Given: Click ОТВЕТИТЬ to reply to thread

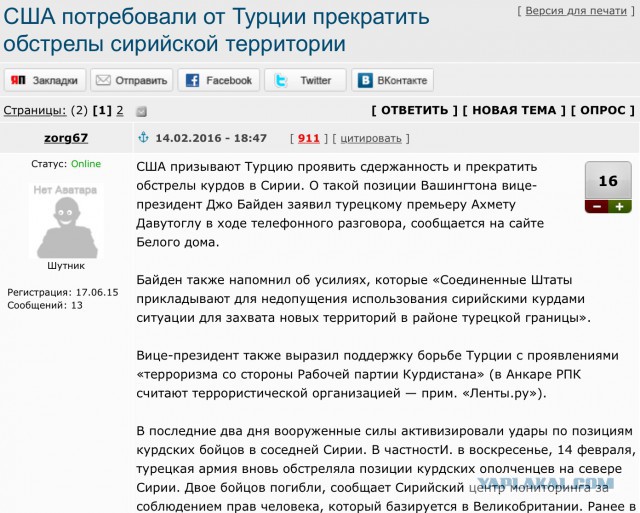Looking at the screenshot, I should coord(414,110).
